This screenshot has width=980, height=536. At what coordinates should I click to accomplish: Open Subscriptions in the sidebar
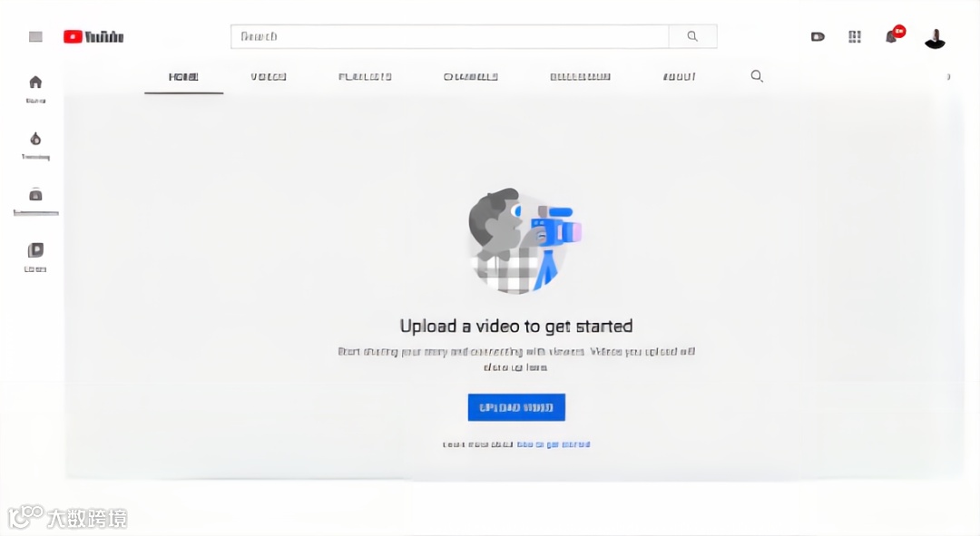click(35, 201)
